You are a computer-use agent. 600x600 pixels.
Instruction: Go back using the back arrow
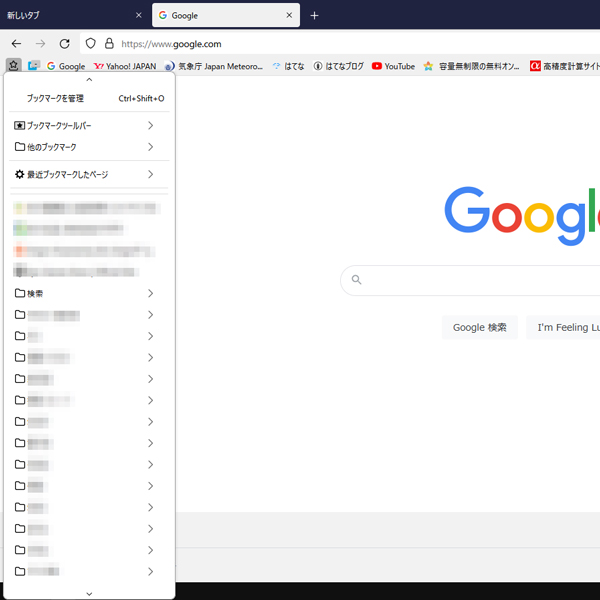pos(16,44)
